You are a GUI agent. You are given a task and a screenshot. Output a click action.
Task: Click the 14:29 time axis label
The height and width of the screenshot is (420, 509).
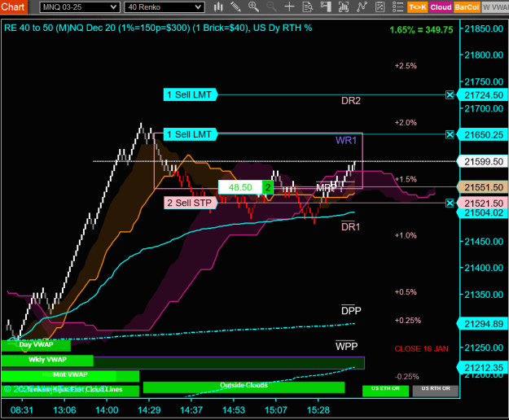pos(149,410)
